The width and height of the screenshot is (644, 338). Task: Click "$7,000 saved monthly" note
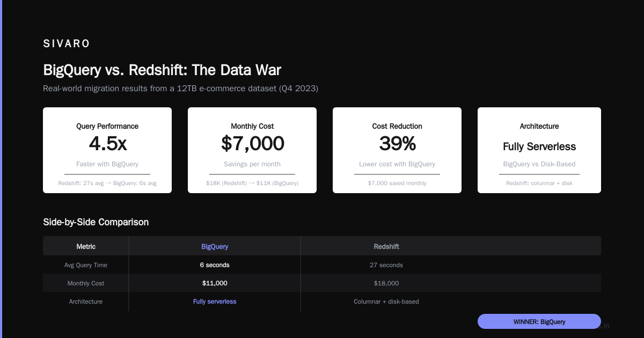pyautogui.click(x=397, y=183)
